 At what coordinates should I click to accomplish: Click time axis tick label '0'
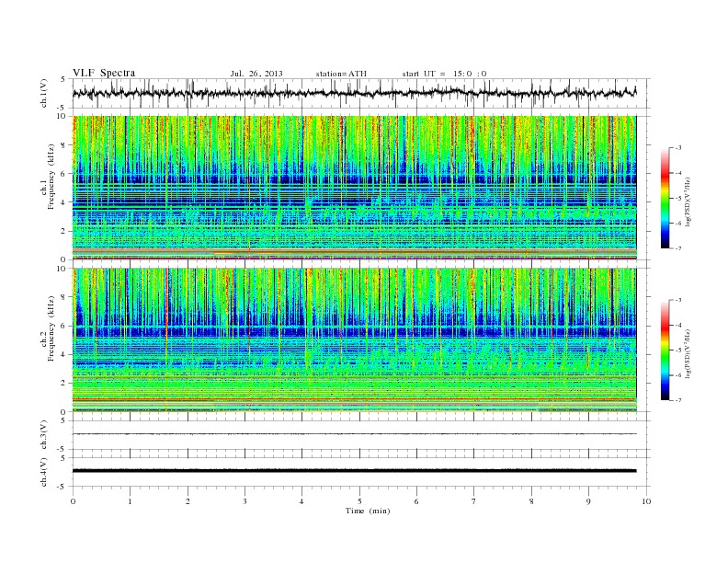click(73, 501)
